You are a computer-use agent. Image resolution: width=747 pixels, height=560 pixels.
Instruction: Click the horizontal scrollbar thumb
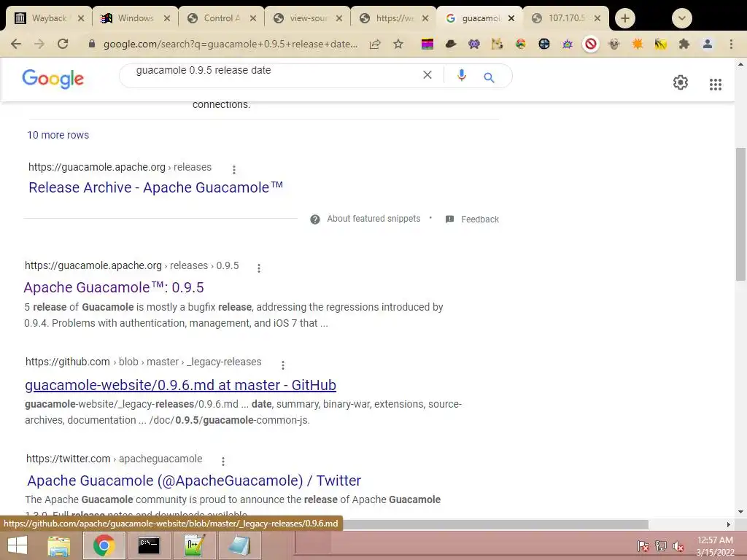click(x=495, y=524)
